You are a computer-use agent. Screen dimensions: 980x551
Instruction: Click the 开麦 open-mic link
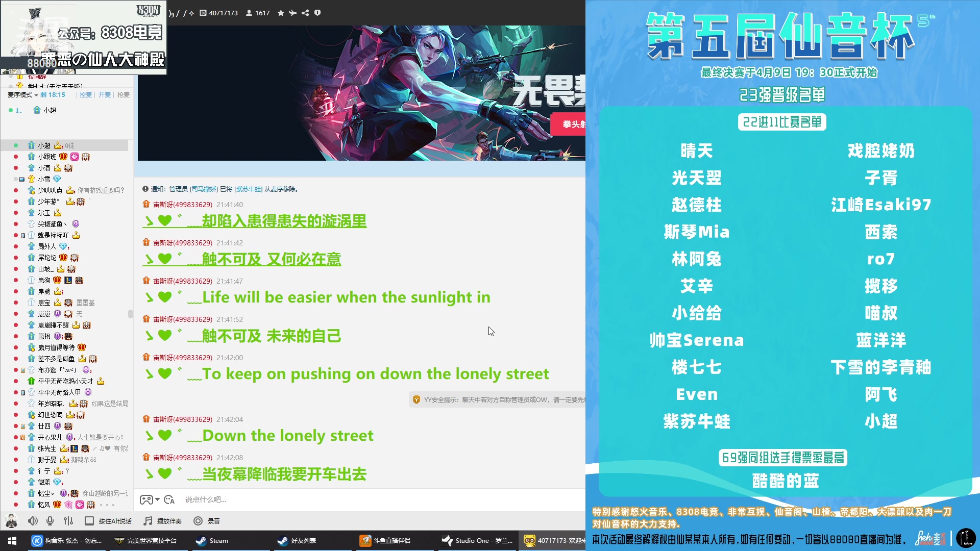[x=105, y=95]
